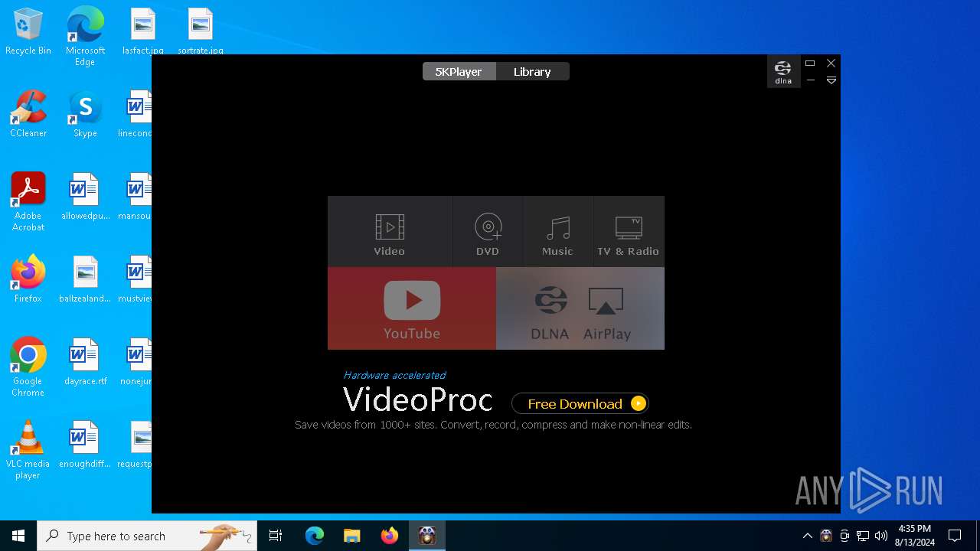
Task: Select the CCleaner desktop shortcut
Action: (x=28, y=115)
